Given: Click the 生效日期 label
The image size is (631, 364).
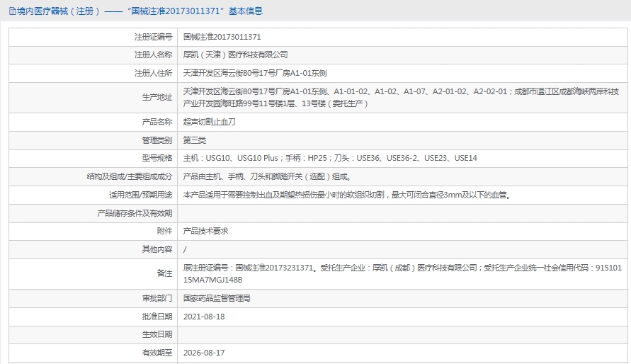Looking at the screenshot, I should 157,335.
